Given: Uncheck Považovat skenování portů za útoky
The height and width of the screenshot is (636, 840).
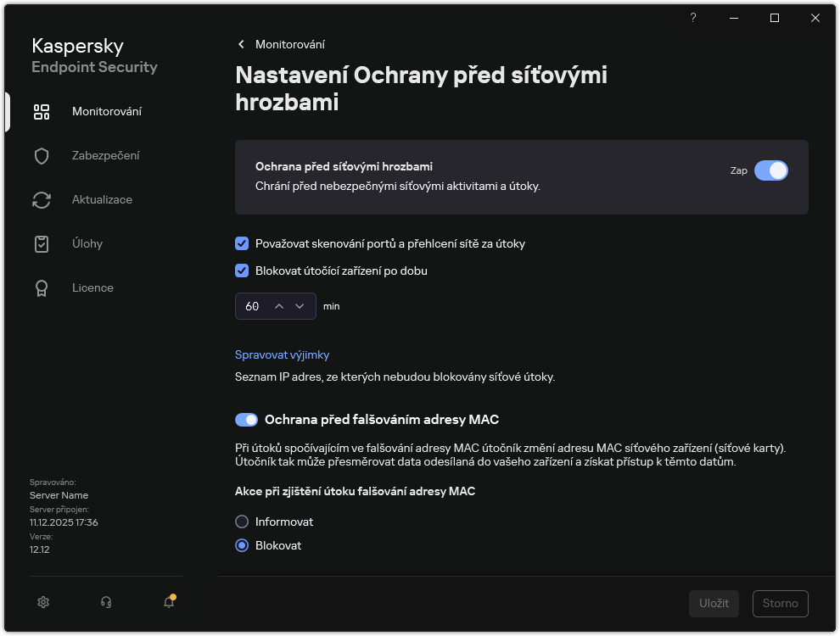Looking at the screenshot, I should click(x=242, y=243).
